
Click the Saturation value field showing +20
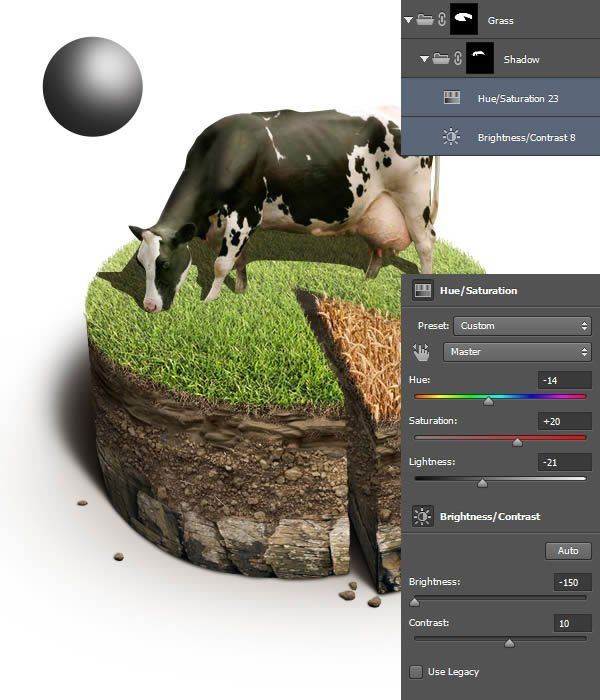565,421
